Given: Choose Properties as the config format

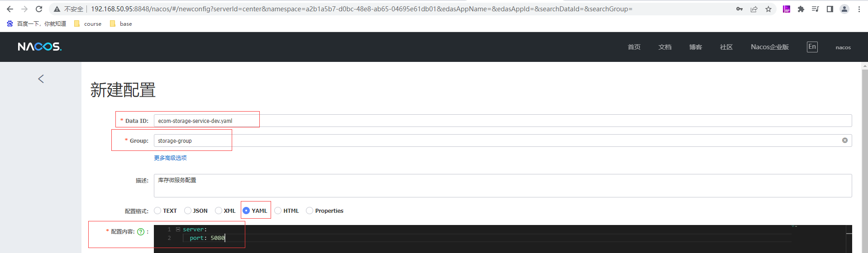Looking at the screenshot, I should [x=310, y=211].
